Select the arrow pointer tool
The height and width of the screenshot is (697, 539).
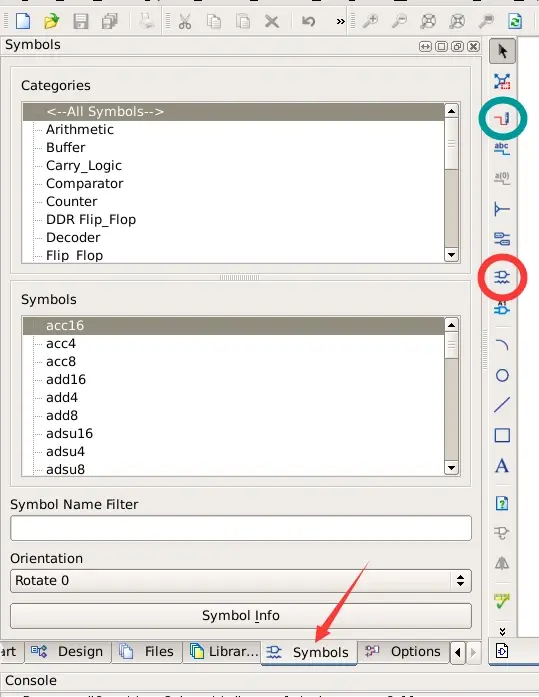click(503, 51)
